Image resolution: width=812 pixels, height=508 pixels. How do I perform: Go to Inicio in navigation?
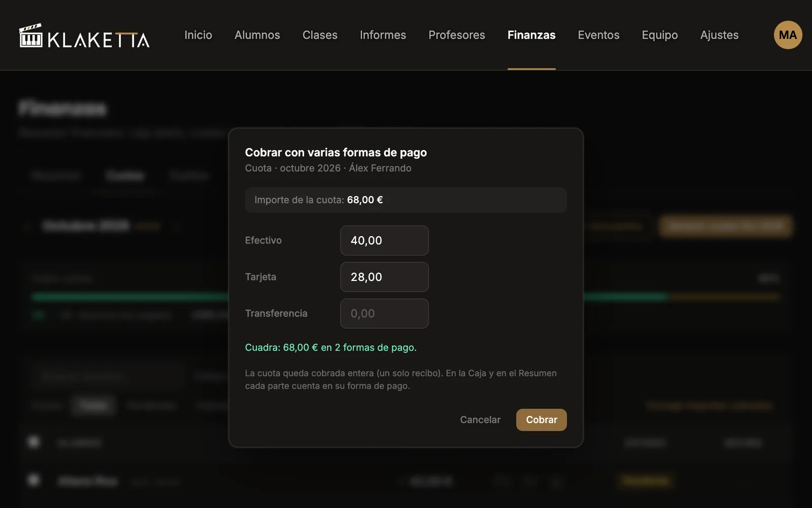pyautogui.click(x=198, y=35)
